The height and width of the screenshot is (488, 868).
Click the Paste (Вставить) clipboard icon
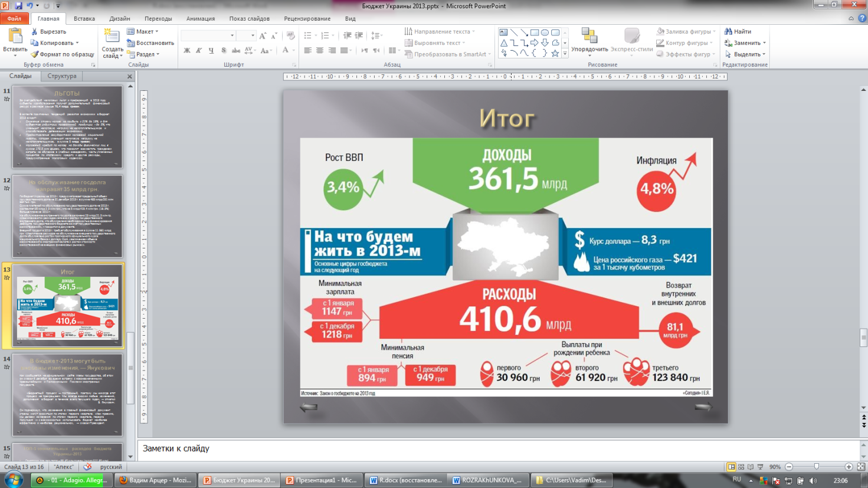click(x=15, y=35)
